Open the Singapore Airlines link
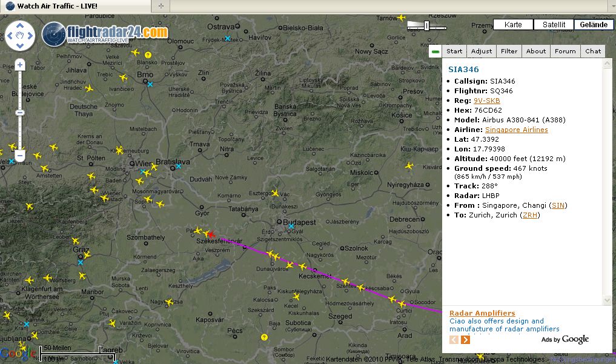The height and width of the screenshot is (364, 616). (516, 130)
